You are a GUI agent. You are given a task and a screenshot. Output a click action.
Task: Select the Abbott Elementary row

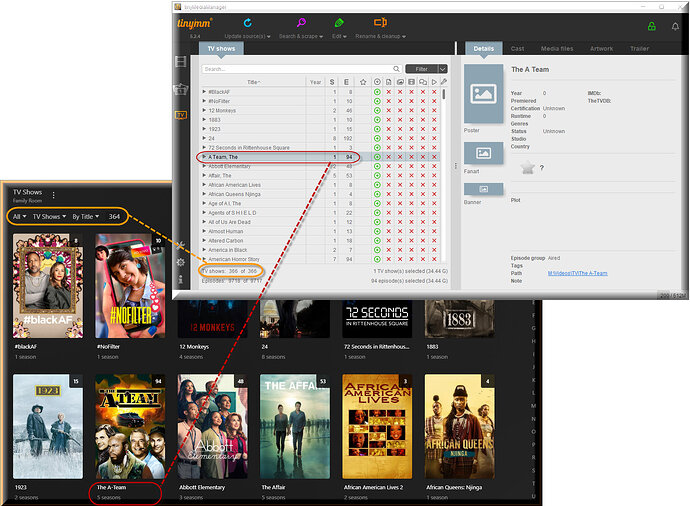point(320,166)
